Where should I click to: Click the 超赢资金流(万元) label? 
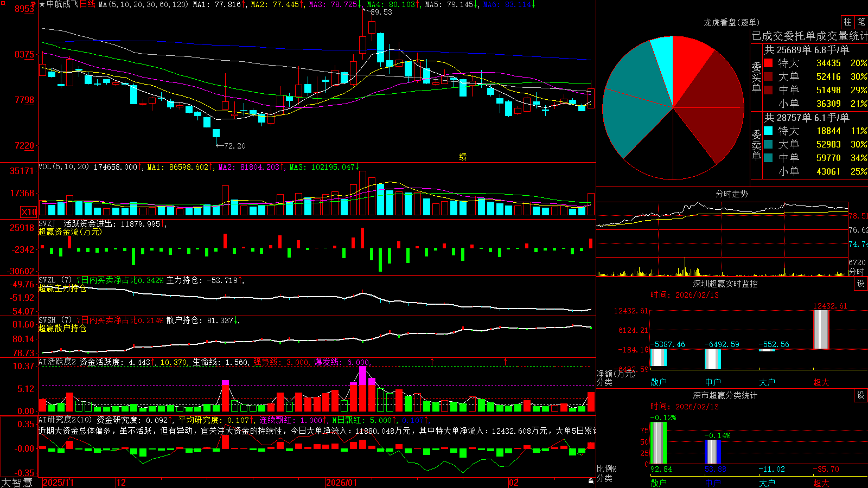click(70, 232)
